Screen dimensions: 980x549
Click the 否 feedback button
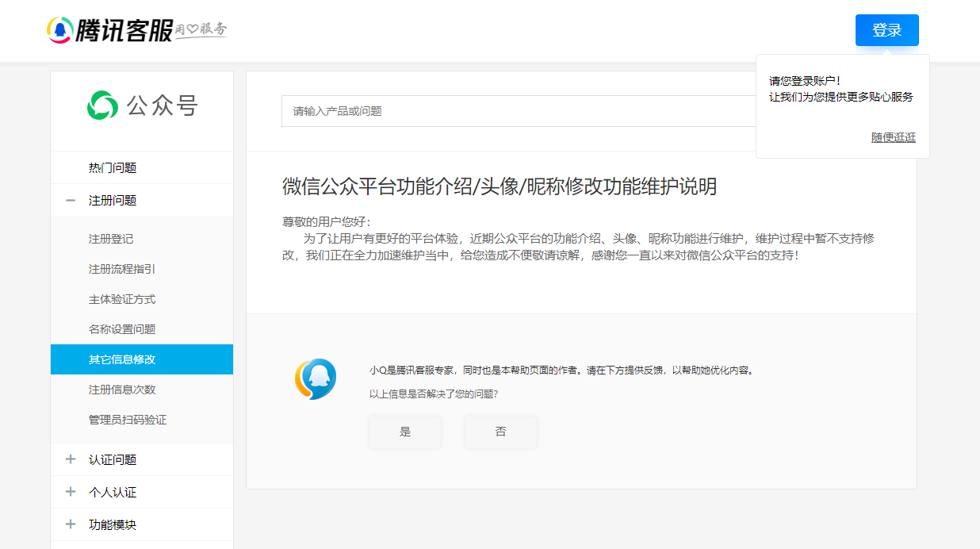point(500,432)
